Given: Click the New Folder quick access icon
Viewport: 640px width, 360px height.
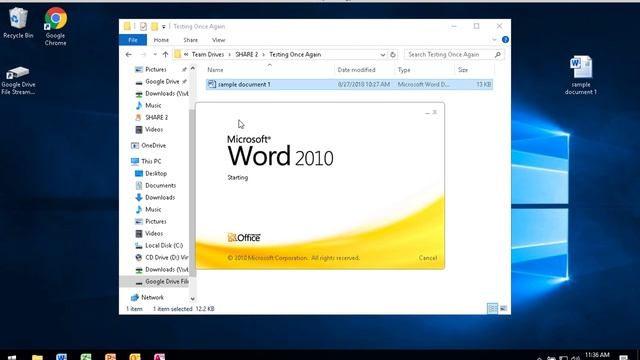Looking at the screenshot, I should pyautogui.click(x=154, y=27).
